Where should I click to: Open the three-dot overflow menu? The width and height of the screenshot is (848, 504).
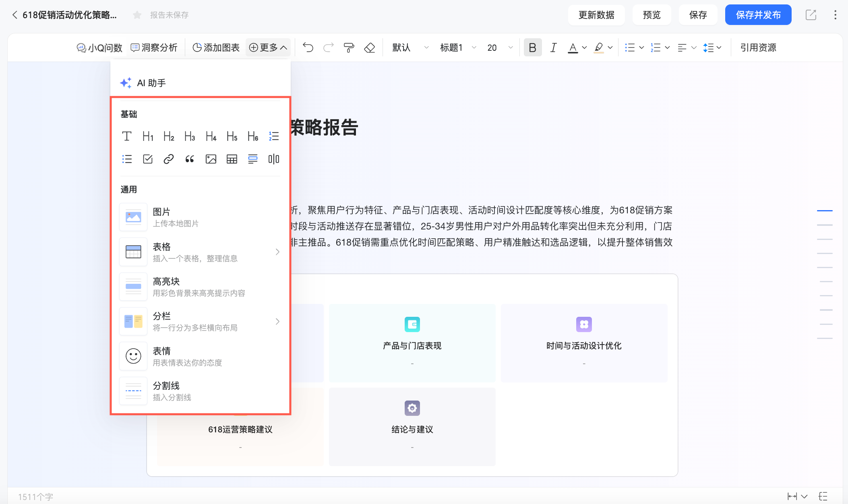[x=836, y=15]
